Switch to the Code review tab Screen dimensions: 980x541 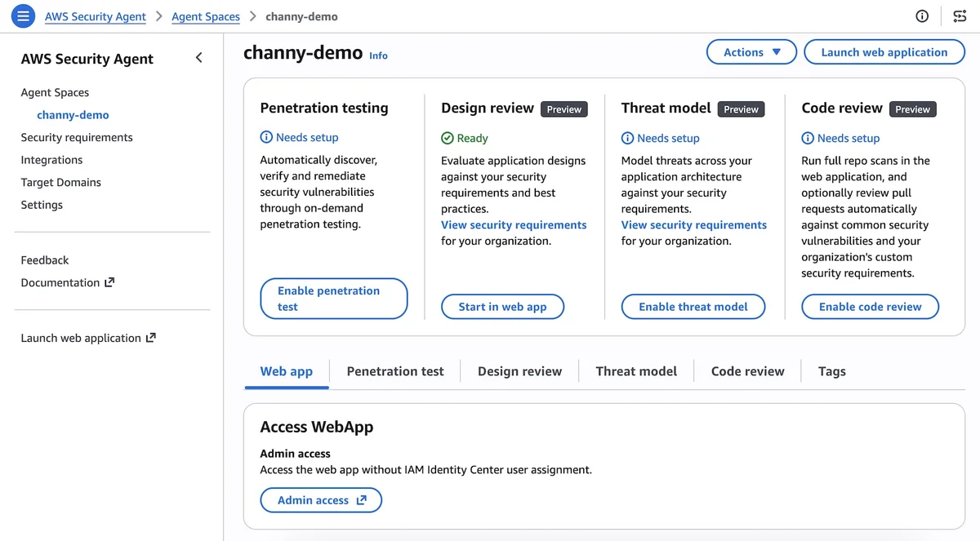[747, 371]
